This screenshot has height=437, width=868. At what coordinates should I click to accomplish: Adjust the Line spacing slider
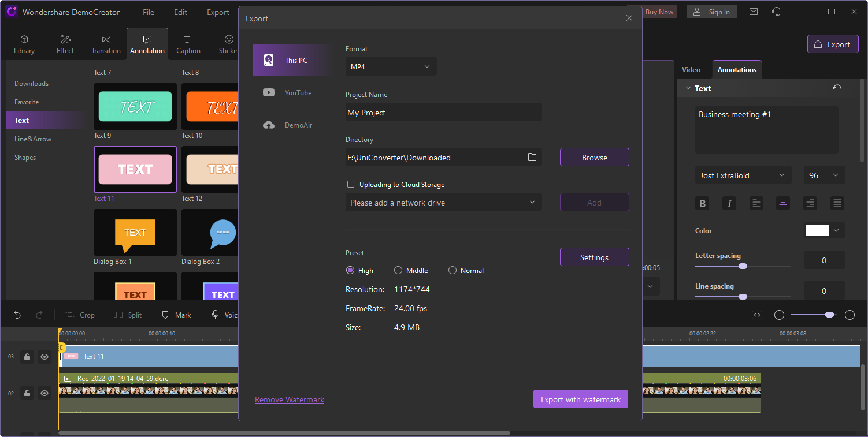(x=743, y=297)
